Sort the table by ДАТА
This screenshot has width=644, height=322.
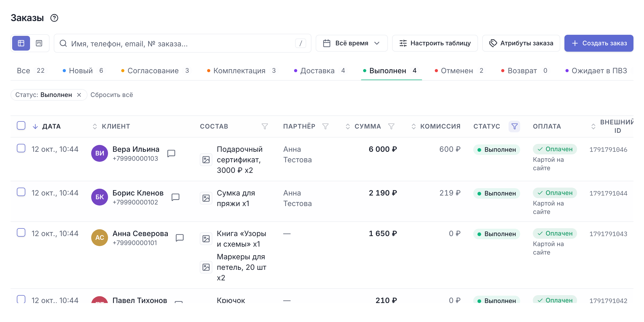coord(47,126)
